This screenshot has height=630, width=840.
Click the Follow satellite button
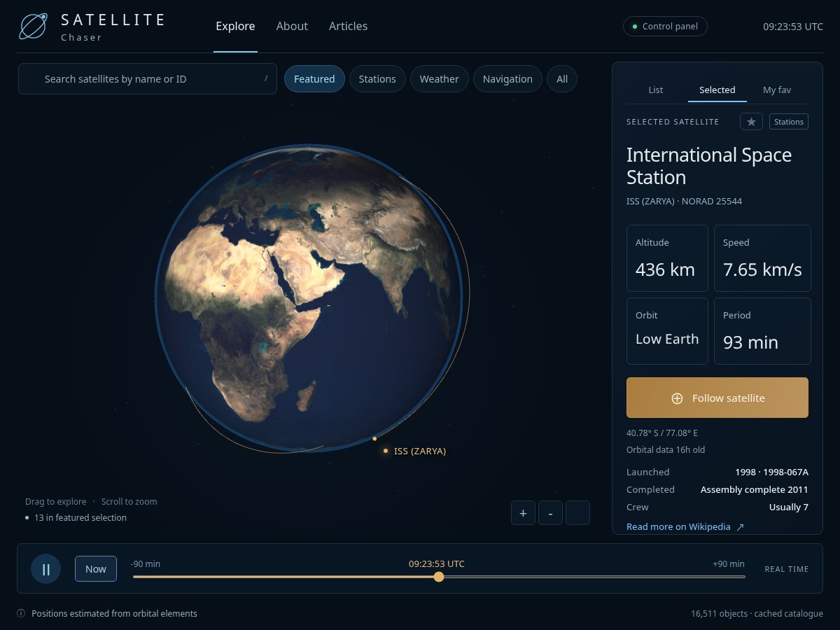[x=717, y=398]
